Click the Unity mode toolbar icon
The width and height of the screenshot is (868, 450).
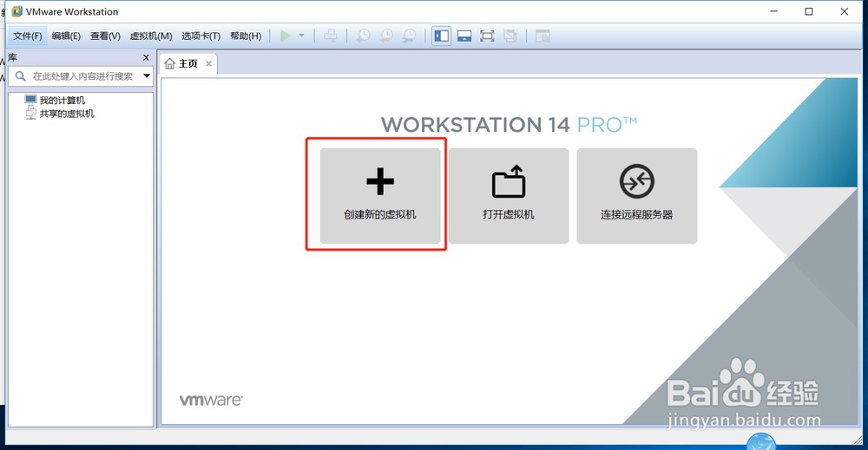tap(510, 36)
